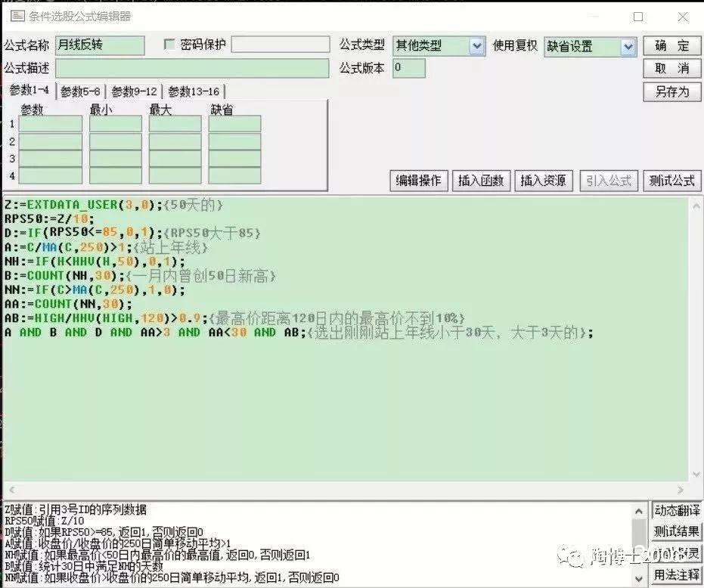Click the 确定 button

coord(671,45)
